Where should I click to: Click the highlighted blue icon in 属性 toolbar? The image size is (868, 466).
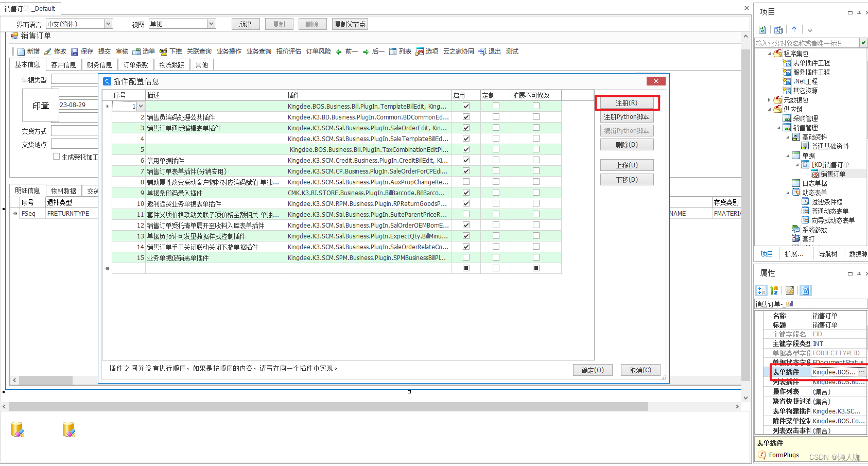pos(806,290)
